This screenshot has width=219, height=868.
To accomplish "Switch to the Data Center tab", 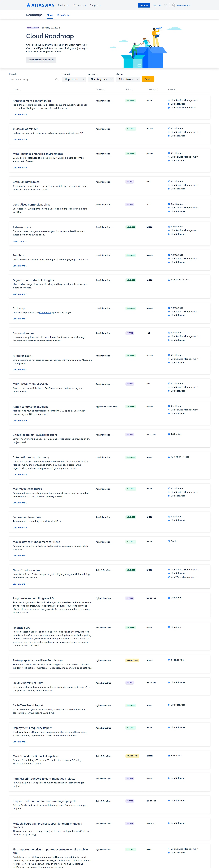I will 64,15.
